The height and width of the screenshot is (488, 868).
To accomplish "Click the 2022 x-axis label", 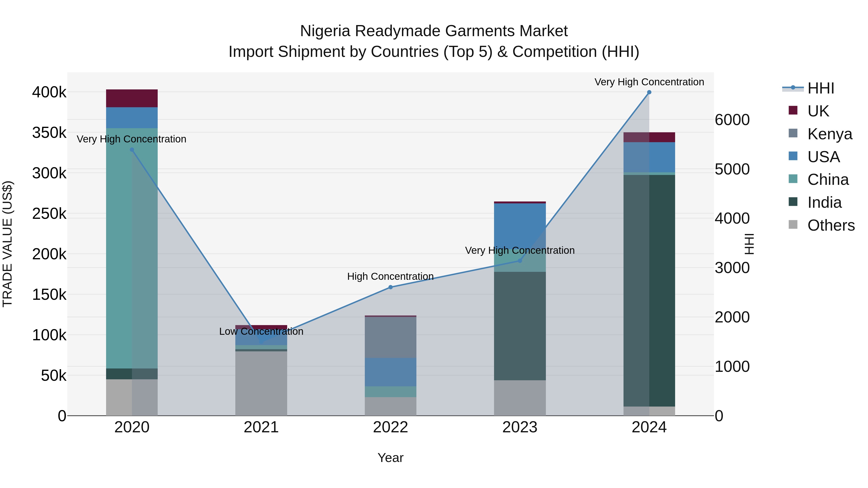I will [391, 427].
